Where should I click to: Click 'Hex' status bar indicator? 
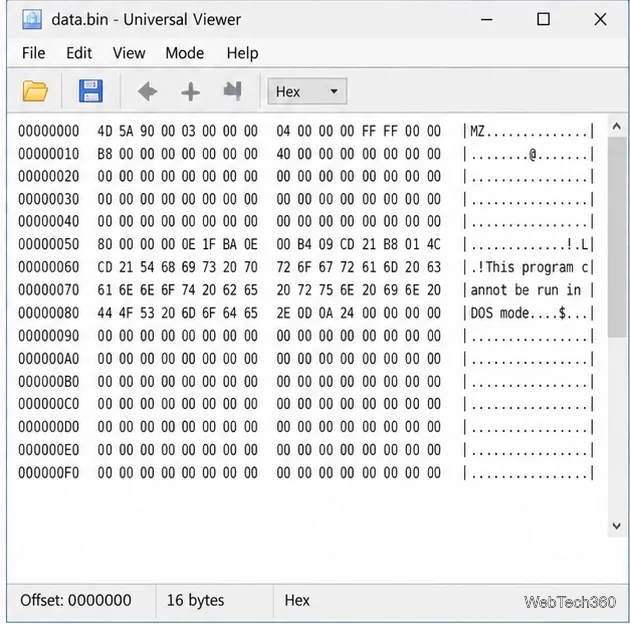(297, 600)
